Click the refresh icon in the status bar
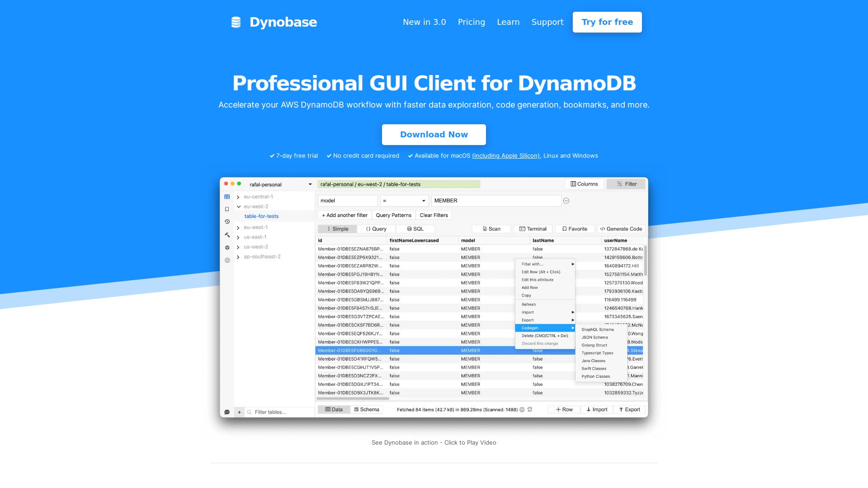The width and height of the screenshot is (868, 488). pos(530,410)
